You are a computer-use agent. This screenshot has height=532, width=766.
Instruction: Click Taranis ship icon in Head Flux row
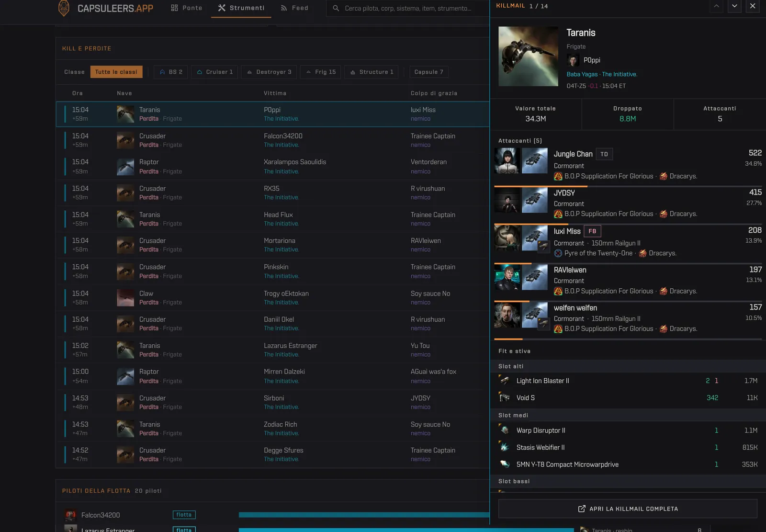tap(125, 219)
